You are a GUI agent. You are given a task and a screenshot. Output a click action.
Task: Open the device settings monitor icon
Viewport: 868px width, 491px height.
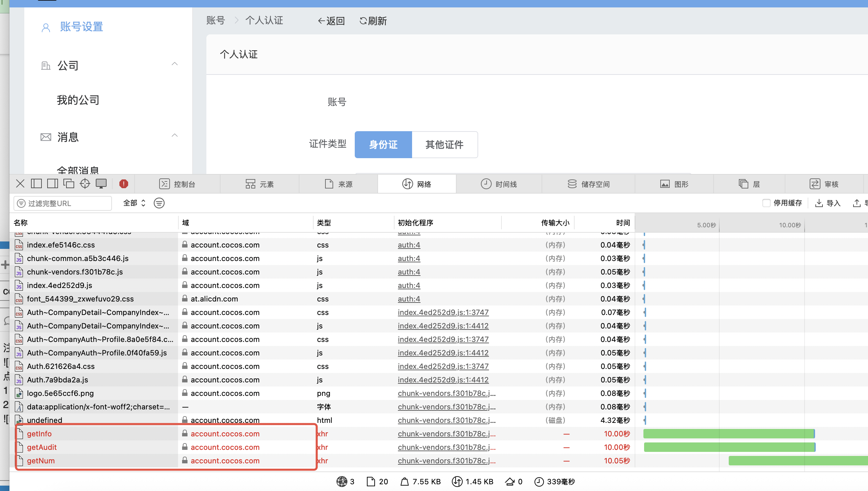tap(101, 184)
